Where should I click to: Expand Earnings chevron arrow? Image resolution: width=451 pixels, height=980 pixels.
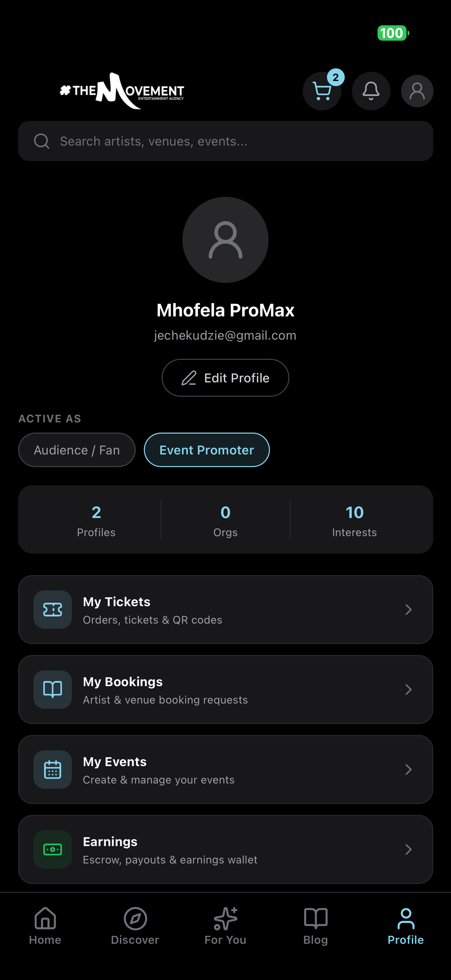tap(408, 849)
